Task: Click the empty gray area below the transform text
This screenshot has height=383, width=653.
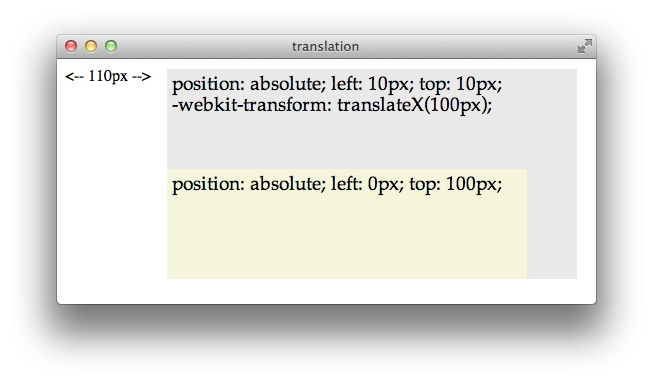Action: click(x=372, y=142)
